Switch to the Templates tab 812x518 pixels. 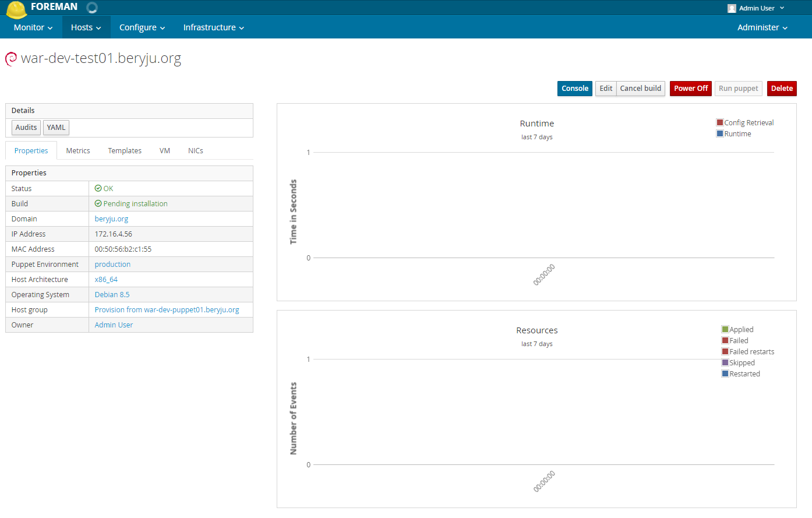tap(125, 150)
